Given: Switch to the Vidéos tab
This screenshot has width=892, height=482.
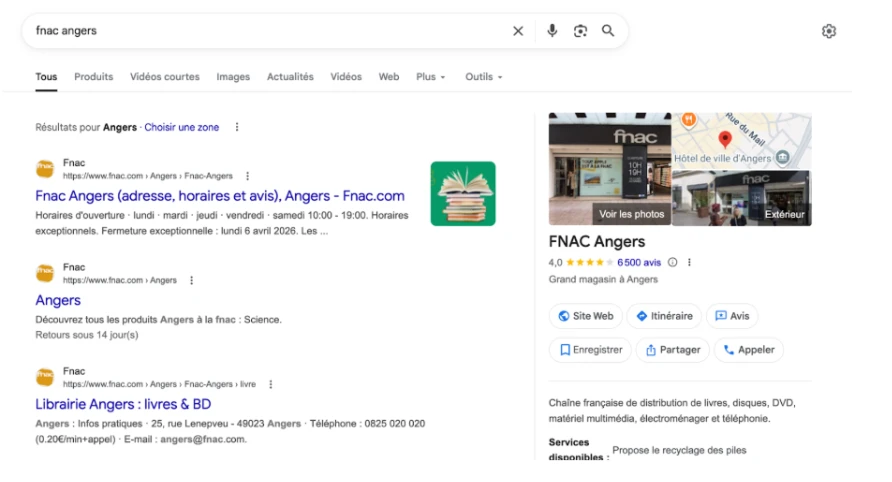Looking at the screenshot, I should click(346, 77).
